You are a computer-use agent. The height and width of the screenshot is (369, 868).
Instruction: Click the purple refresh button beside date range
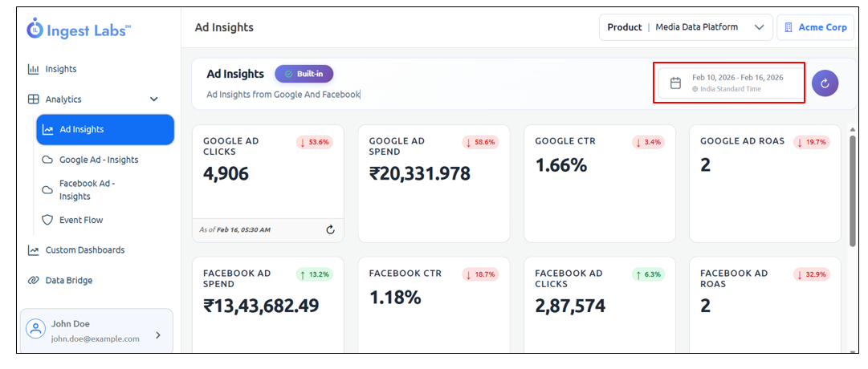(x=825, y=83)
